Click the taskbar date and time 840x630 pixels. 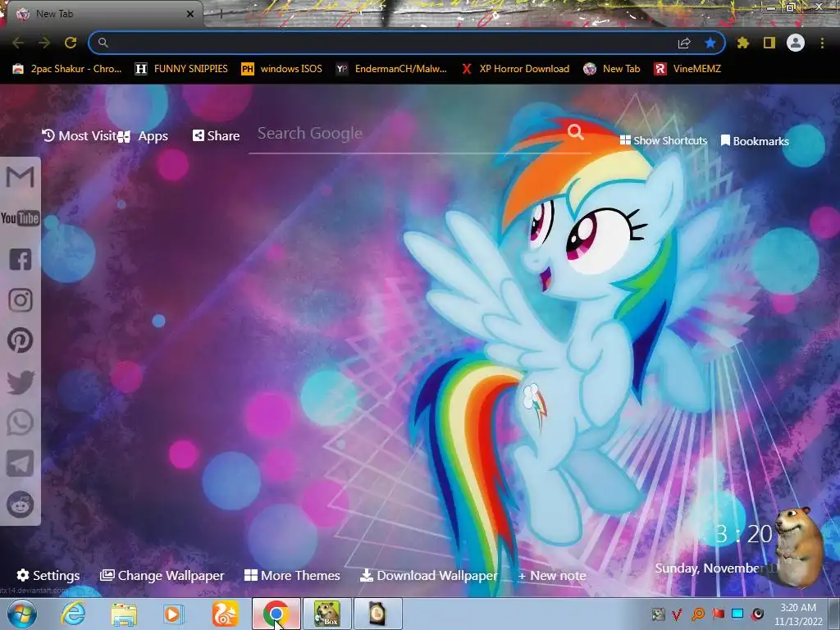(x=798, y=614)
